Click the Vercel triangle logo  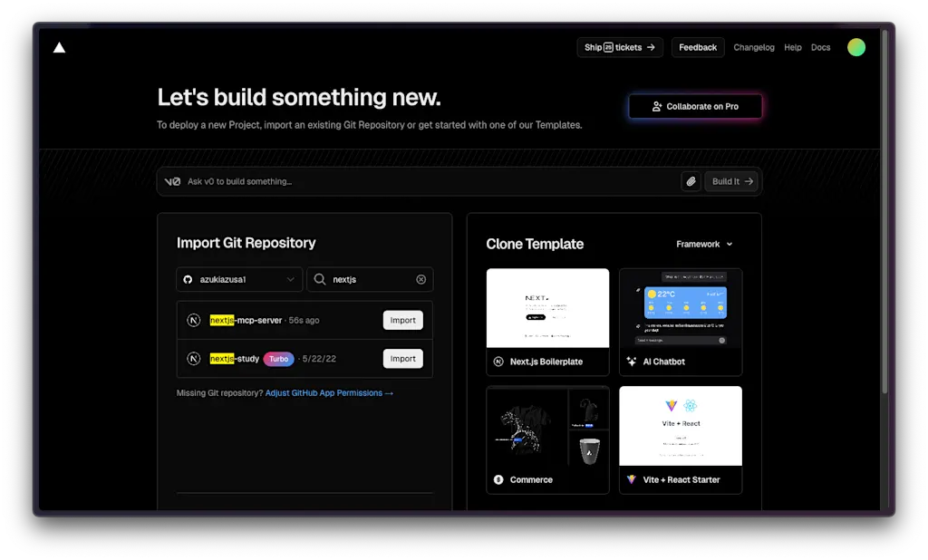point(59,47)
